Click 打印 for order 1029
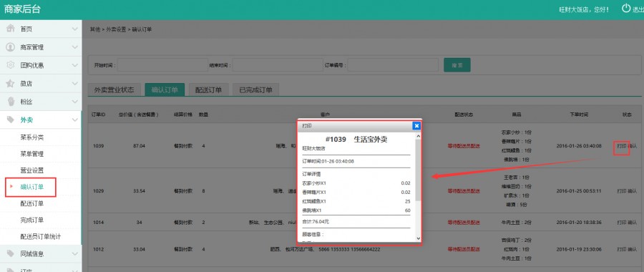The width and height of the screenshot is (644, 272). tap(621, 190)
